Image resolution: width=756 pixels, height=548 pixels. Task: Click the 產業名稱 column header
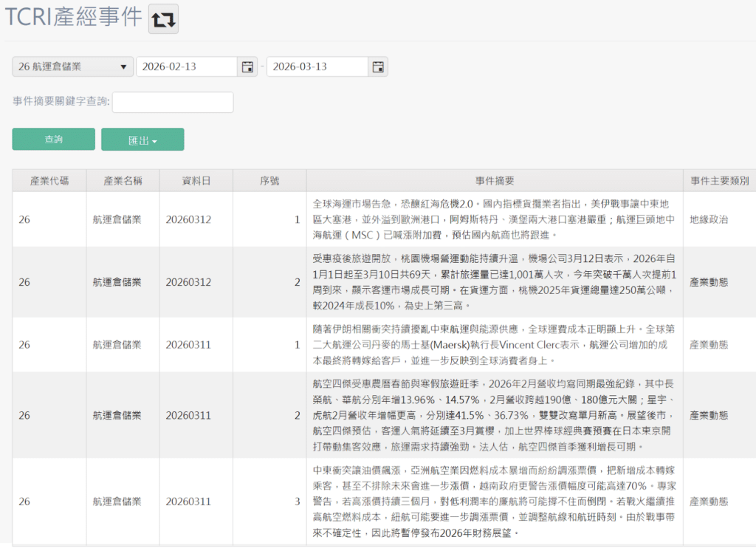click(x=122, y=180)
